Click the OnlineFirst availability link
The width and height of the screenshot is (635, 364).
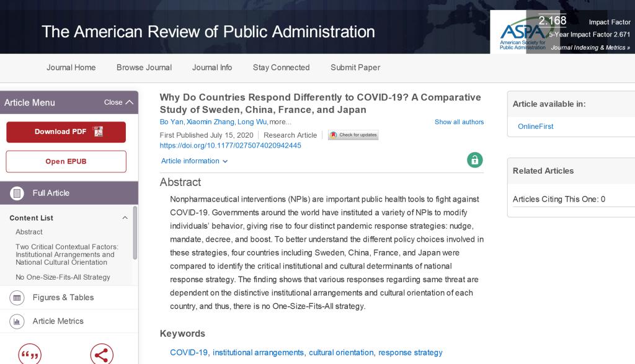click(x=535, y=127)
